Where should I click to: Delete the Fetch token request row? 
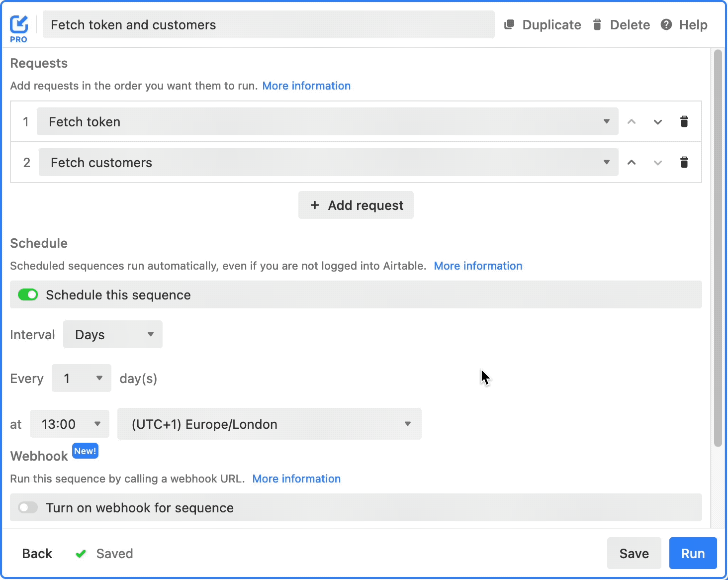coord(684,122)
